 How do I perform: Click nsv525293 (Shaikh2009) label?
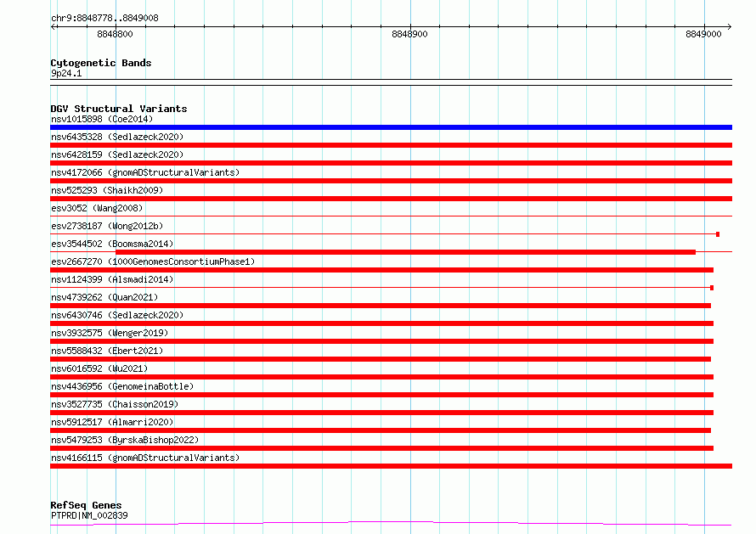tap(107, 190)
